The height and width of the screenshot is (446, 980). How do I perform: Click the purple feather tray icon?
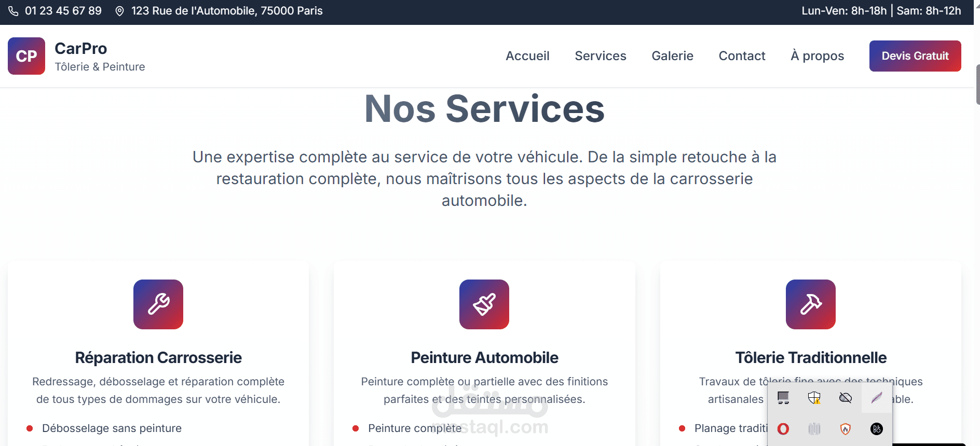coord(877,398)
